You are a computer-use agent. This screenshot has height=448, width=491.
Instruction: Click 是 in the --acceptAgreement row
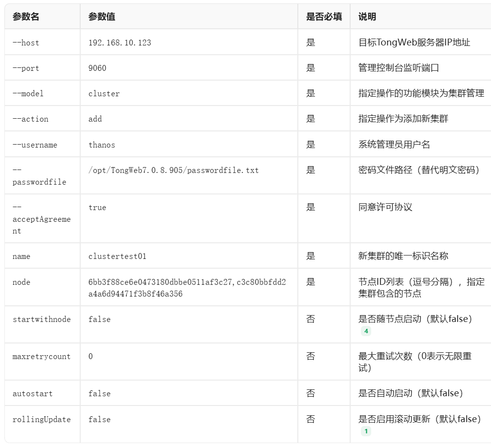click(311, 207)
